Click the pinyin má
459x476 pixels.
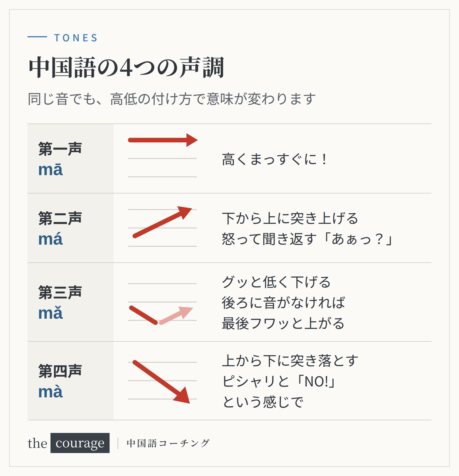click(50, 238)
